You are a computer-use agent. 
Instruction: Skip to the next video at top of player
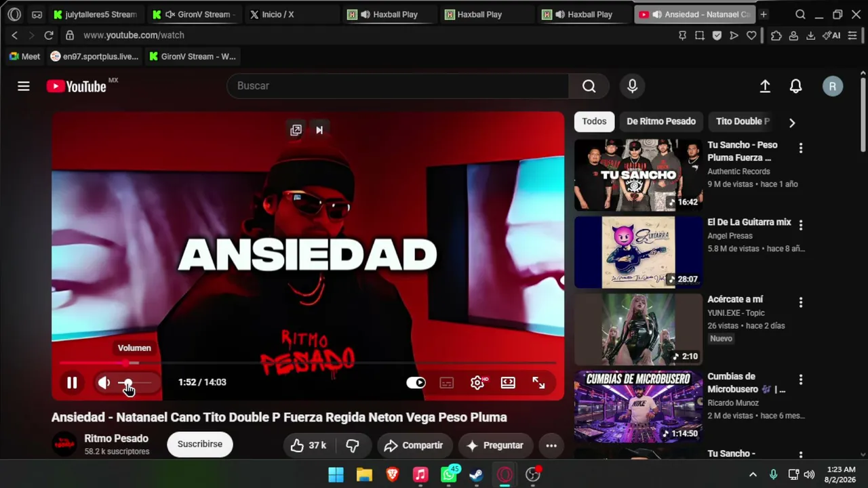(x=319, y=130)
